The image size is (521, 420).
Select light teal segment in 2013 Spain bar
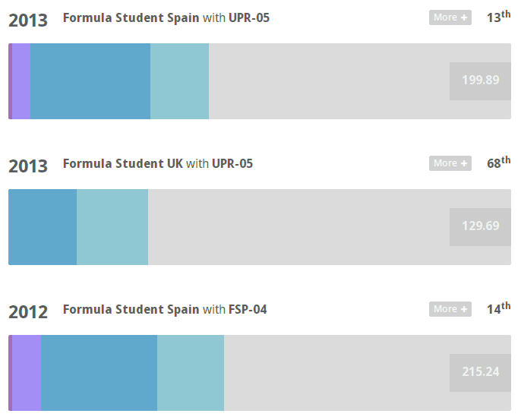coord(179,81)
